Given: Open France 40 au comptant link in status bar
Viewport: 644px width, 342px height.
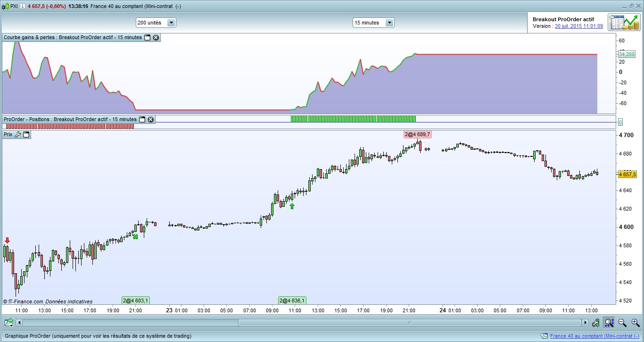Looking at the screenshot, I should (x=594, y=336).
